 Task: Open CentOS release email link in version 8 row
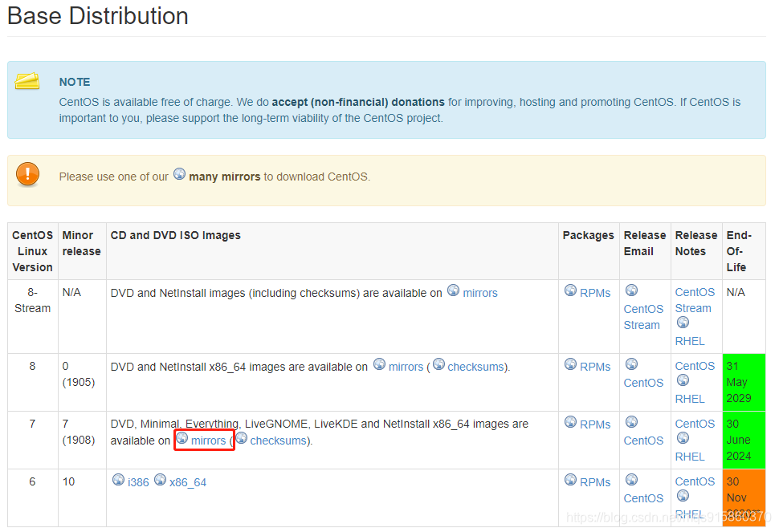point(643,383)
